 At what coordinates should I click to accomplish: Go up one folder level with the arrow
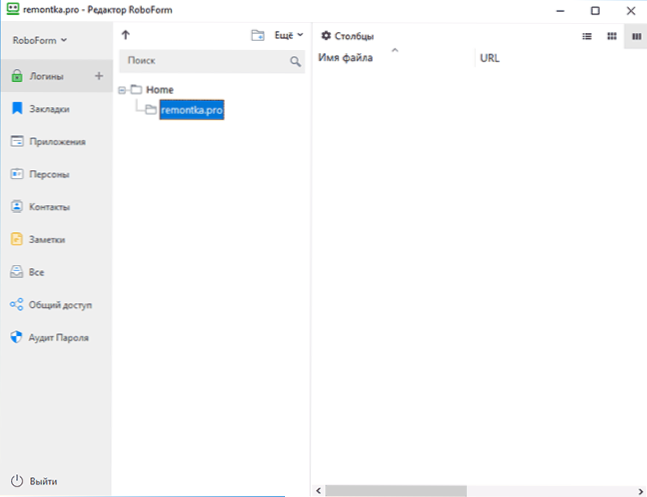tap(126, 35)
